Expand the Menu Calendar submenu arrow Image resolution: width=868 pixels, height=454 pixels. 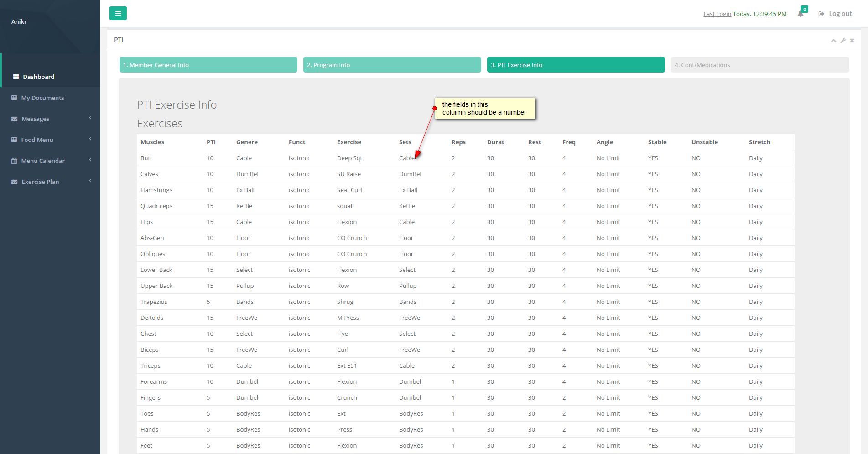point(90,160)
